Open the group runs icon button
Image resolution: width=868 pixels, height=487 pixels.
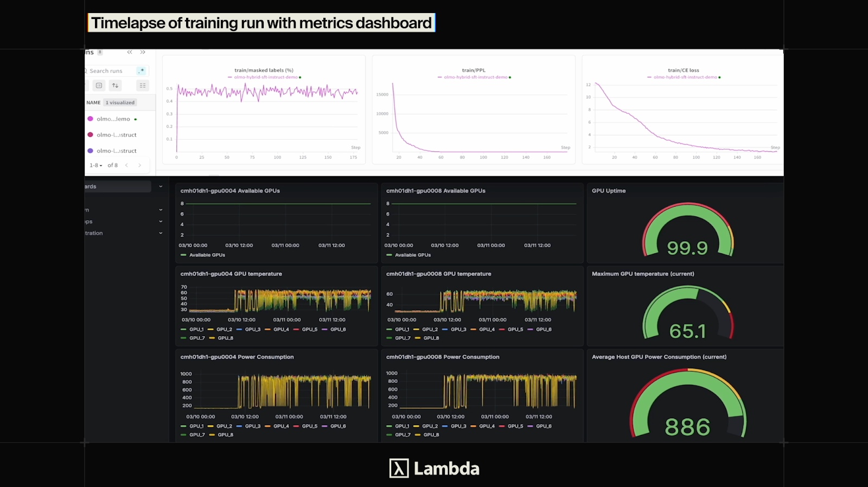tap(99, 85)
